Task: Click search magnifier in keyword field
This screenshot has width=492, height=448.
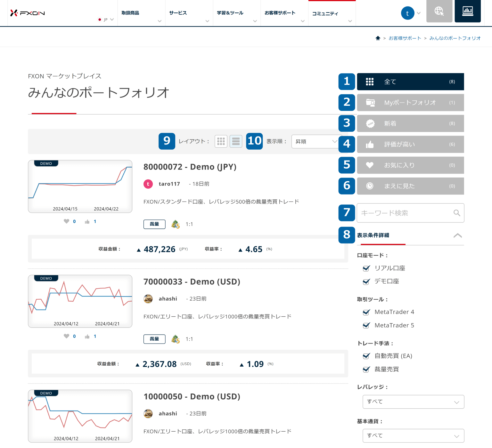Action: [457, 213]
